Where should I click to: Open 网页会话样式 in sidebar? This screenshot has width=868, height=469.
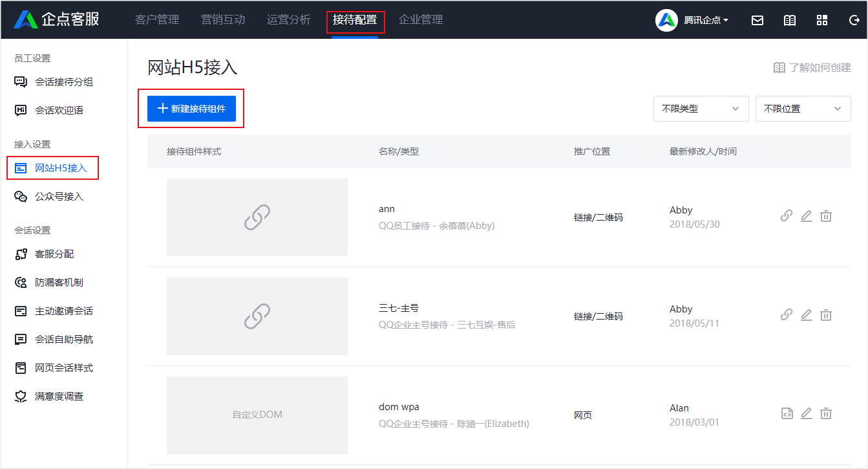tap(63, 368)
